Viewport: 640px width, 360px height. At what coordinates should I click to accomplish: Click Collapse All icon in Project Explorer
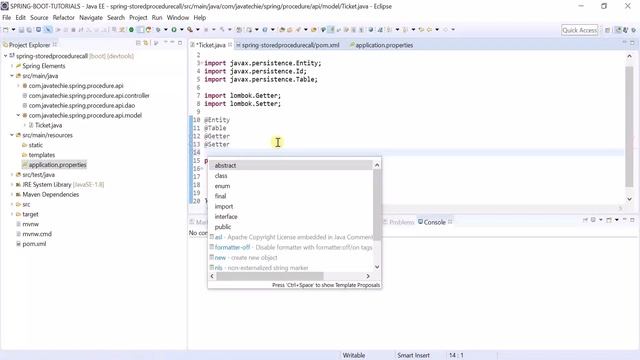pos(138,43)
